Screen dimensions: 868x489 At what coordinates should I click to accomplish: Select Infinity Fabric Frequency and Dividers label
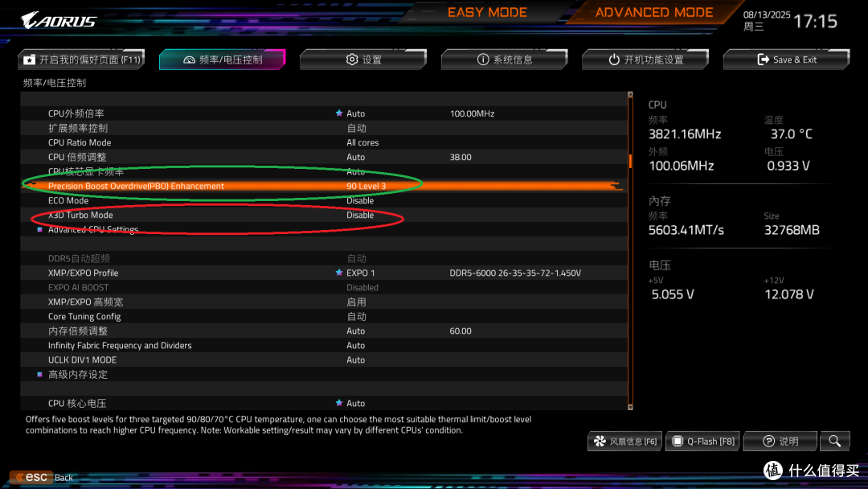120,345
